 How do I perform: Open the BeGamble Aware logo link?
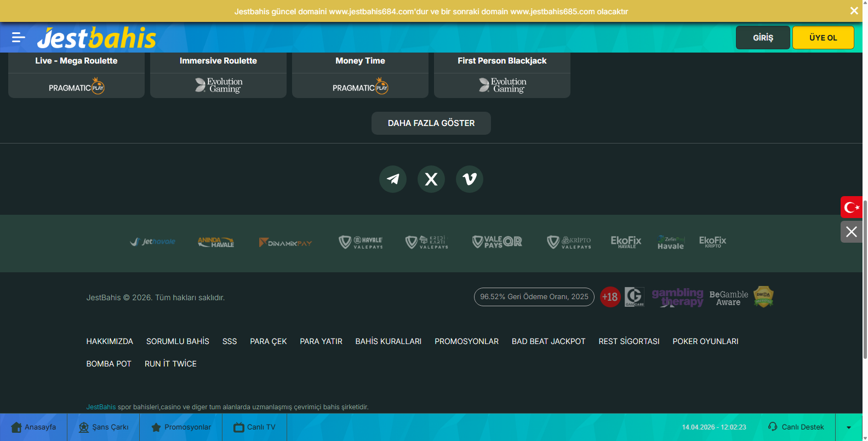click(x=729, y=298)
